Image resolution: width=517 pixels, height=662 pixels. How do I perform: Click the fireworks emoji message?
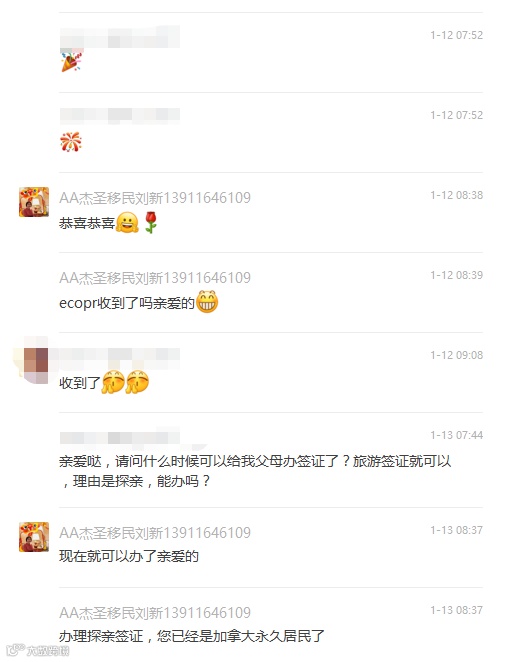click(71, 142)
